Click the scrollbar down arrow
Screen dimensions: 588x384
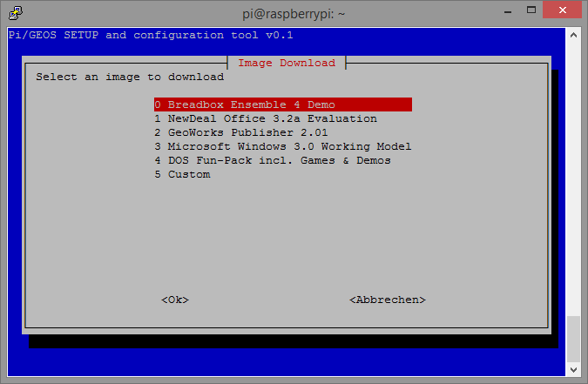click(573, 370)
